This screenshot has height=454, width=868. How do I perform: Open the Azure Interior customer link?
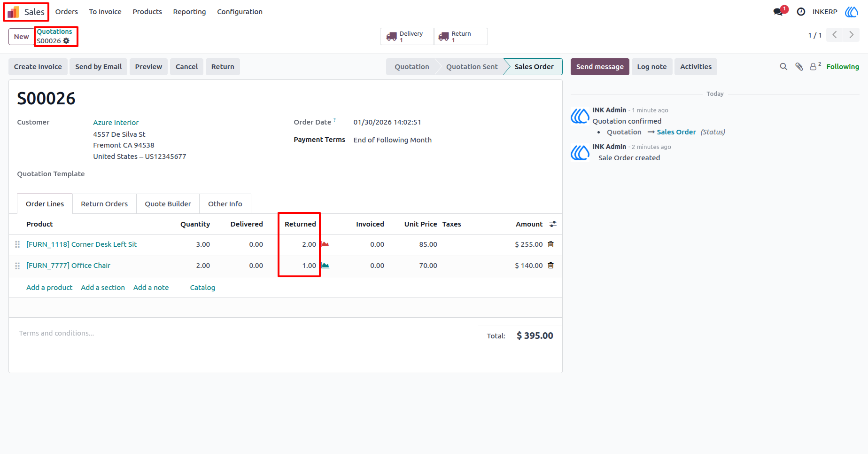click(x=116, y=123)
